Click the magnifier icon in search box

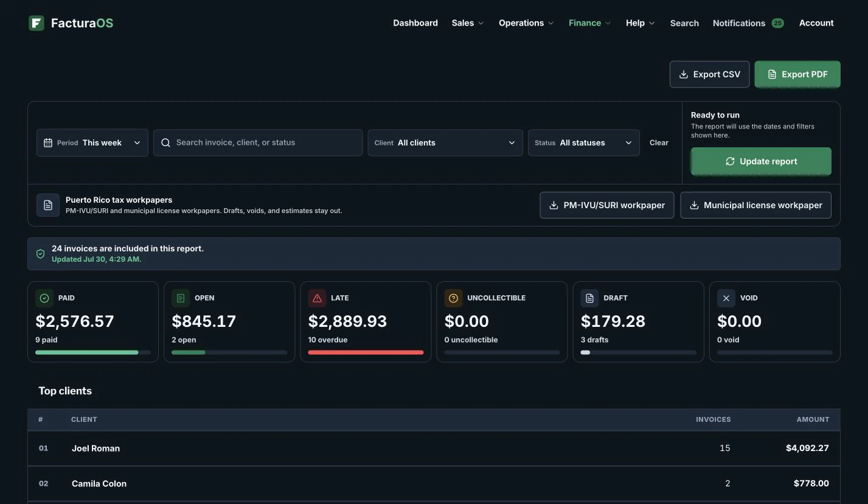165,142
